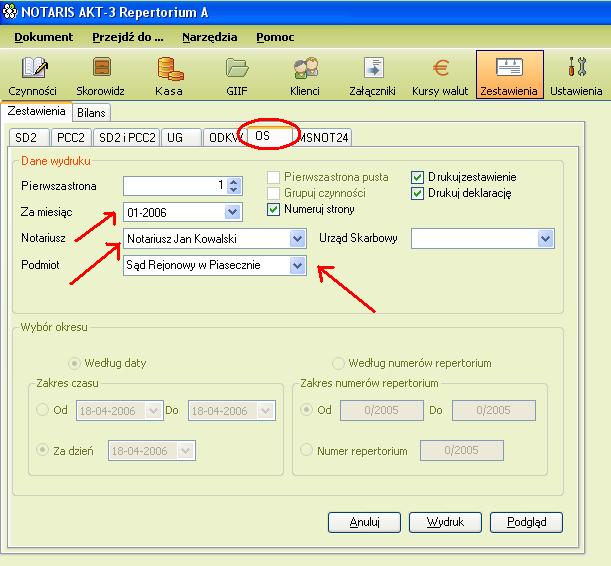This screenshot has height=566, width=611.
Task: Switch to the SD2 tab
Action: pyautogui.click(x=29, y=137)
